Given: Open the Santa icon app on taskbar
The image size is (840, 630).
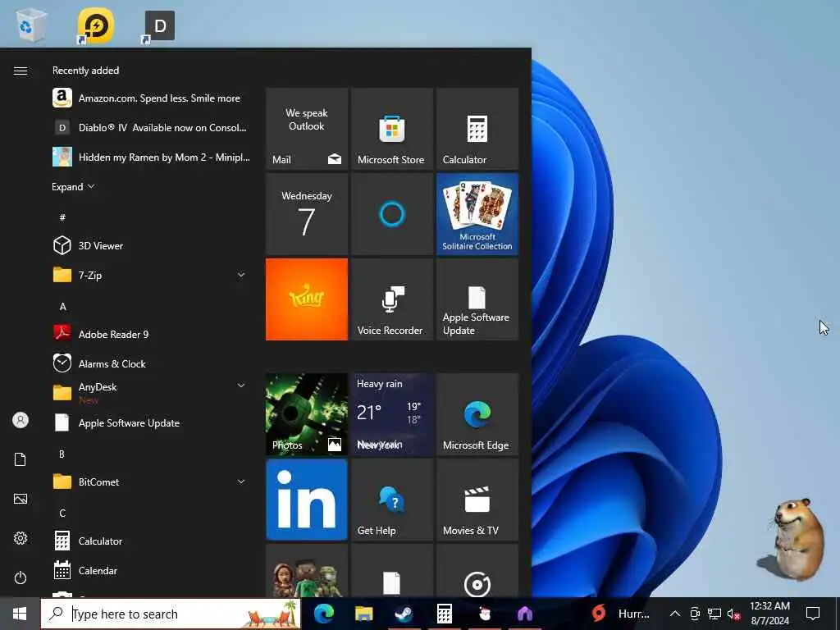Looking at the screenshot, I should pos(484,614).
